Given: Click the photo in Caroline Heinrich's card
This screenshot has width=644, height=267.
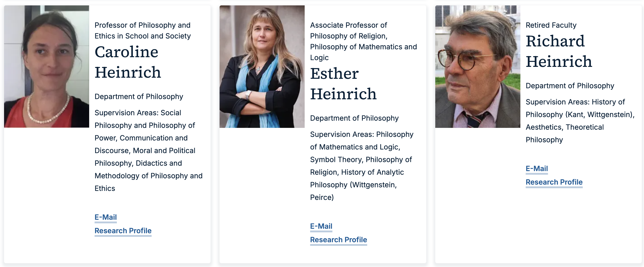Looking at the screenshot, I should tap(47, 66).
